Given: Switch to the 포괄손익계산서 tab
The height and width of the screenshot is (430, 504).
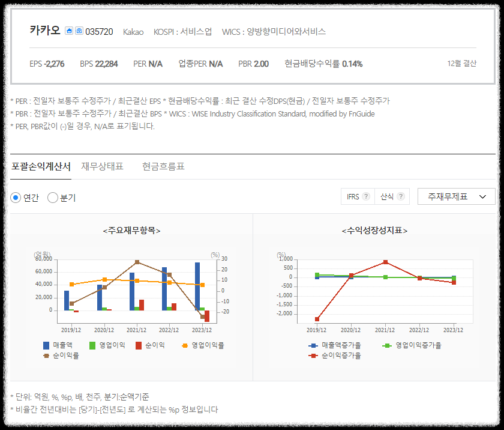Looking at the screenshot, I should pos(41,166).
